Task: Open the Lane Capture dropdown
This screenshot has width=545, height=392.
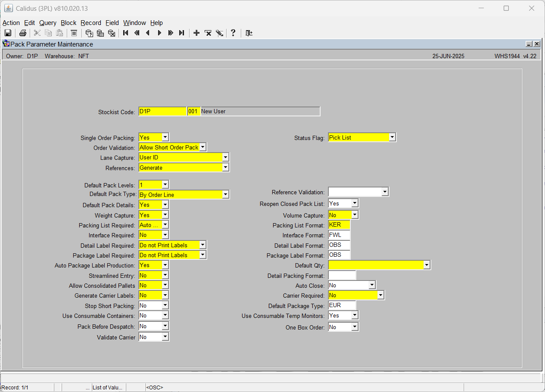Action: (225, 158)
